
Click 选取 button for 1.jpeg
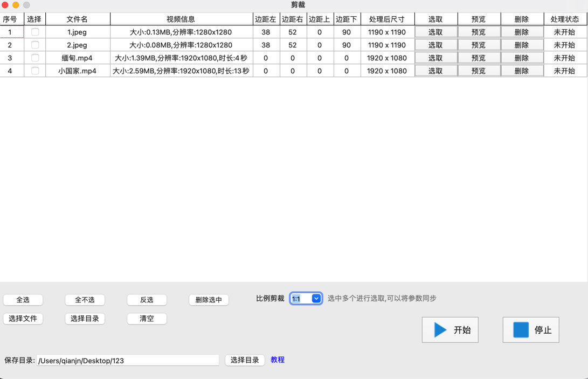pyautogui.click(x=435, y=32)
